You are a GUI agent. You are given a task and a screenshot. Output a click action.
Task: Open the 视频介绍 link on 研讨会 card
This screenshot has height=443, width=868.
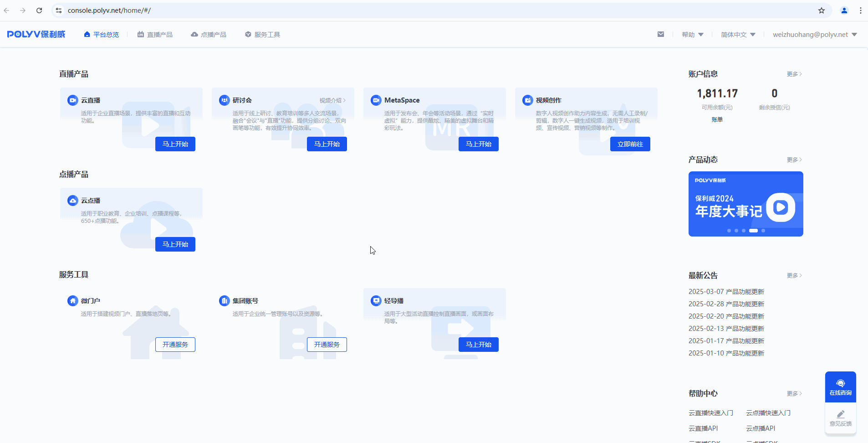[332, 100]
